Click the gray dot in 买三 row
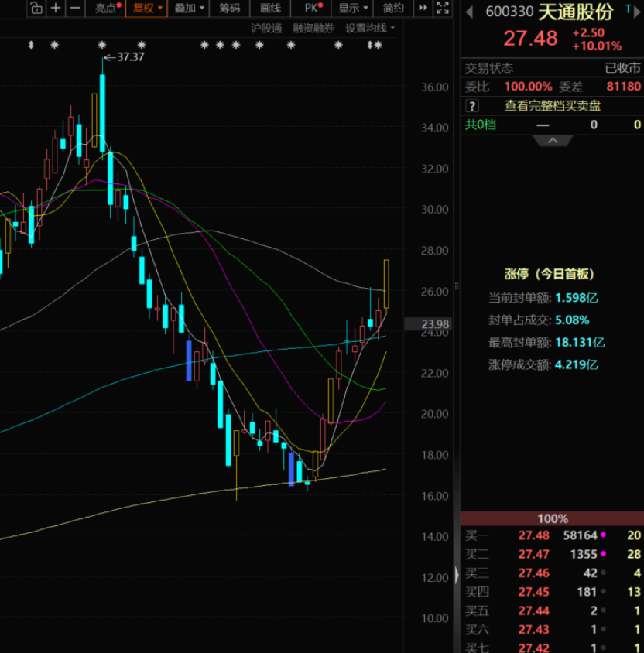 click(603, 573)
